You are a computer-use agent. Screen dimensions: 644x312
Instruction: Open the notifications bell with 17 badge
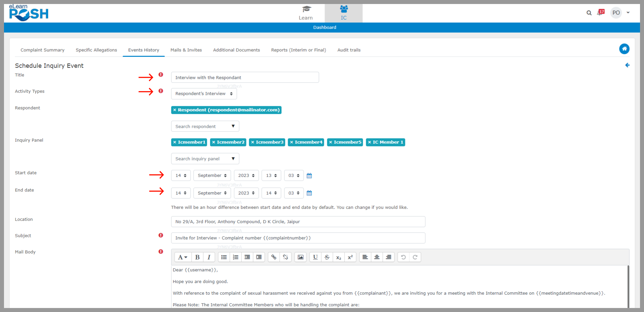(600, 13)
